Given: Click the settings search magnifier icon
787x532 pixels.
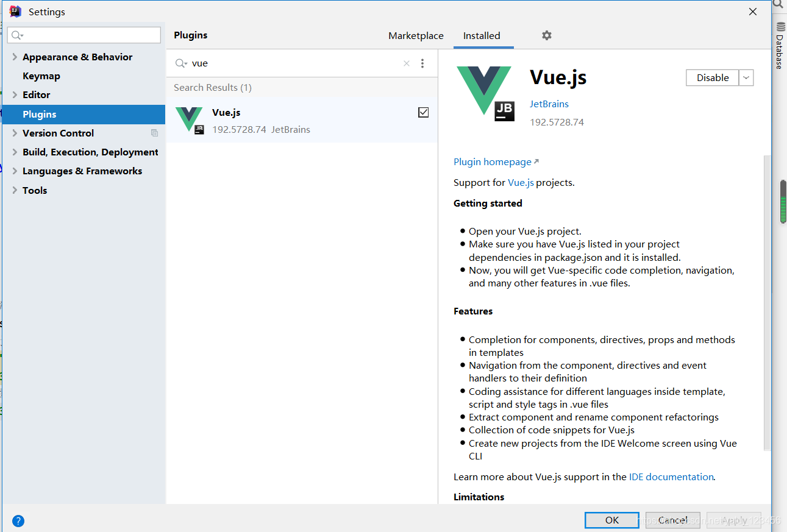Looking at the screenshot, I should pos(17,35).
